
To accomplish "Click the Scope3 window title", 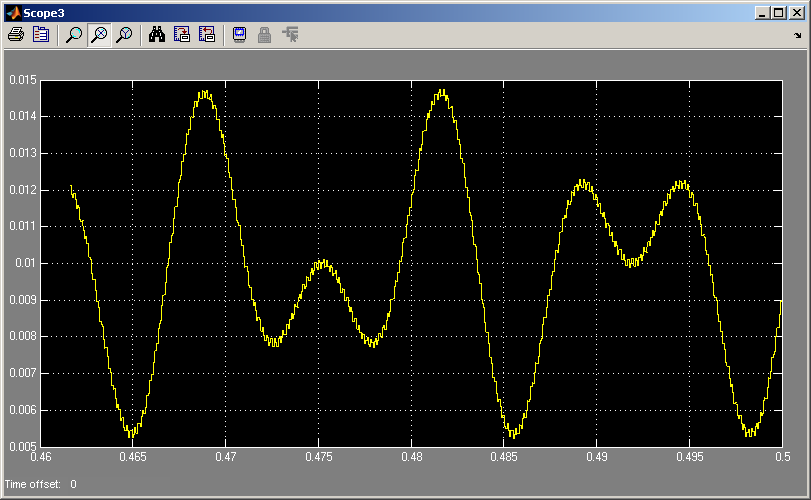I will [43, 13].
